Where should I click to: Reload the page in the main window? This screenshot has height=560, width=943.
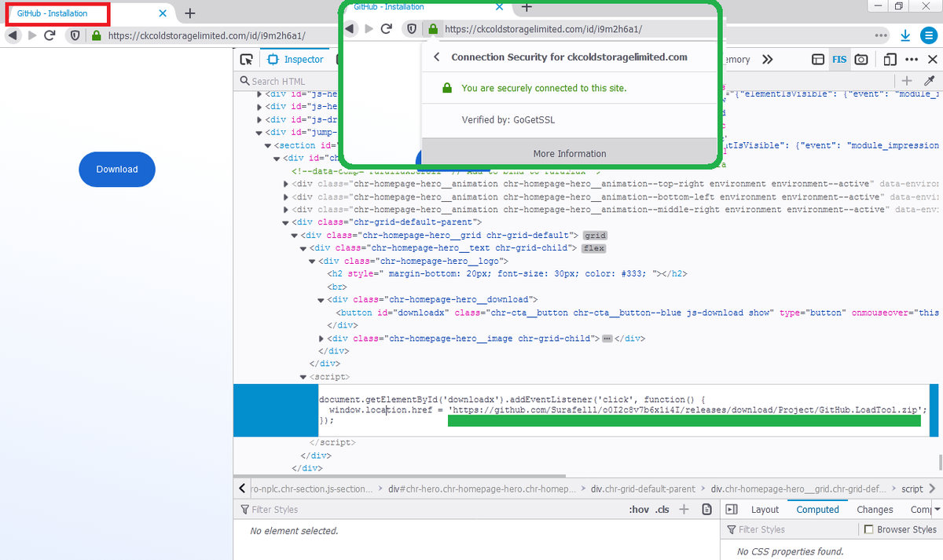(x=50, y=35)
